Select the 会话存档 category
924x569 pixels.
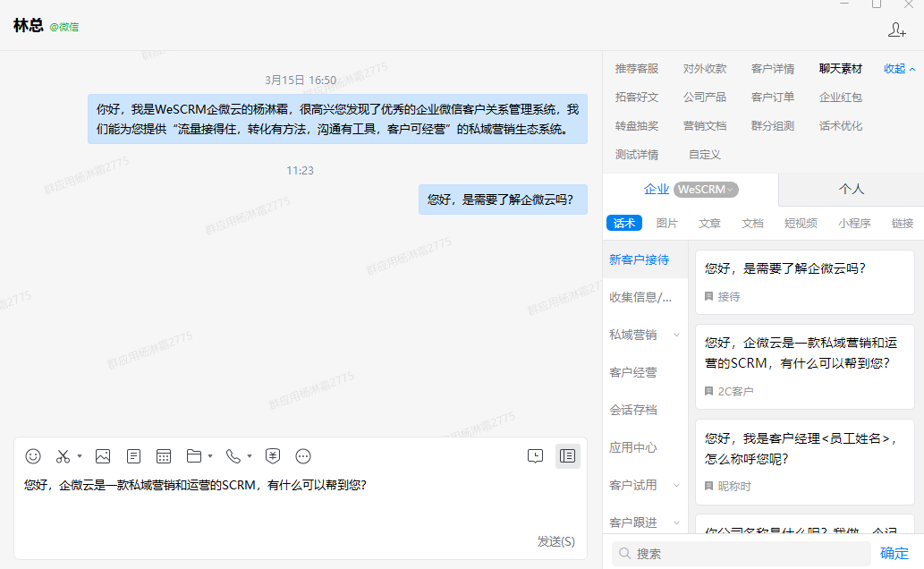645,410
